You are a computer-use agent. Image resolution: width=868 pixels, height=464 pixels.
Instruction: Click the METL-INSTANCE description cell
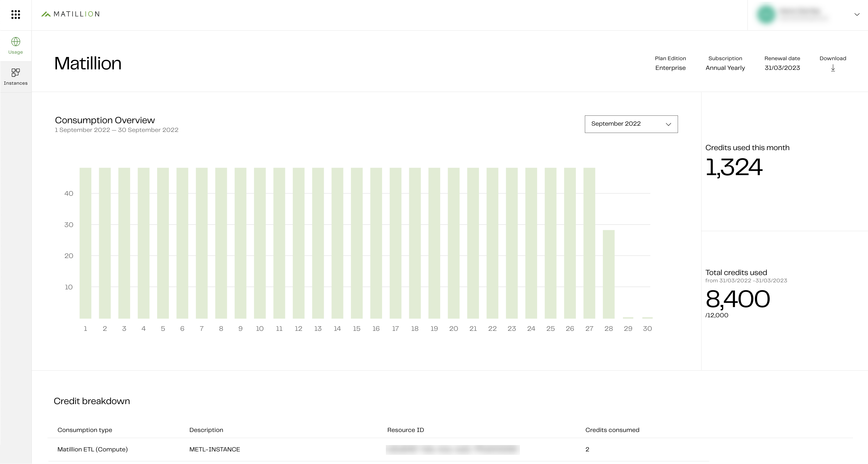tap(215, 449)
